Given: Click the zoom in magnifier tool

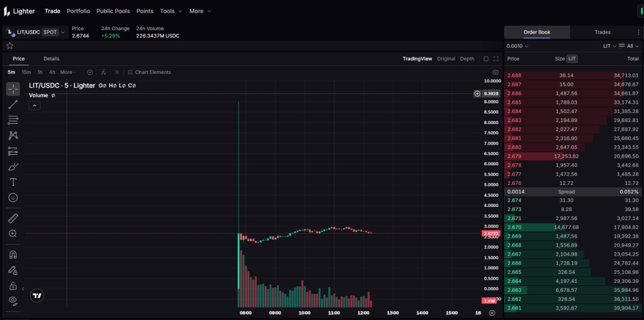Looking at the screenshot, I should [x=13, y=234].
